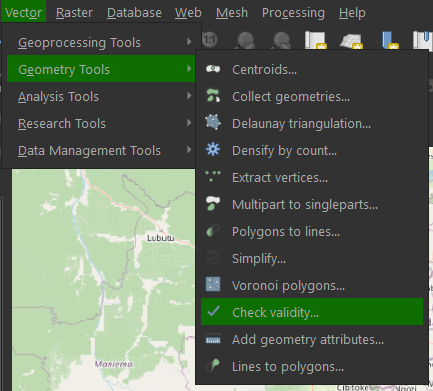
Task: Click the Zoom Last toolbar icon
Action: (246, 40)
